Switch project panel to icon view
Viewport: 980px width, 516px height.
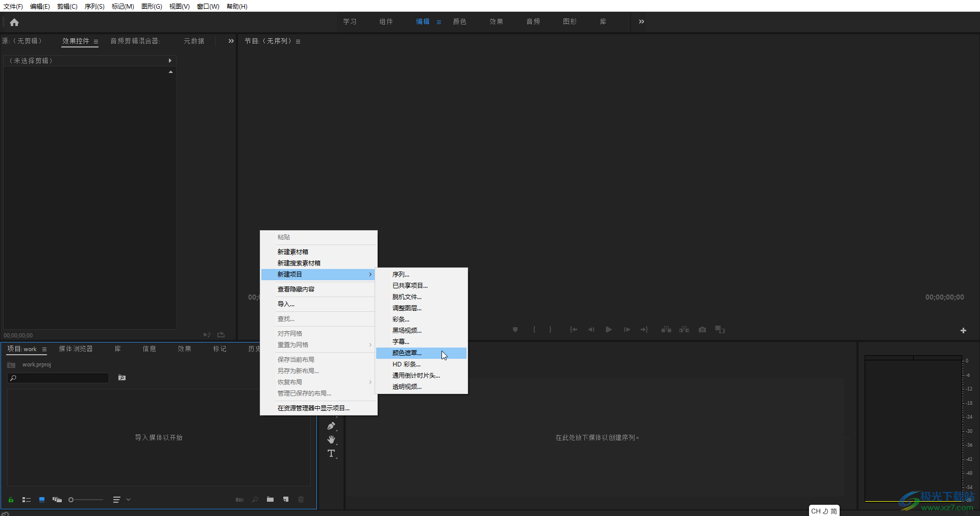42,500
